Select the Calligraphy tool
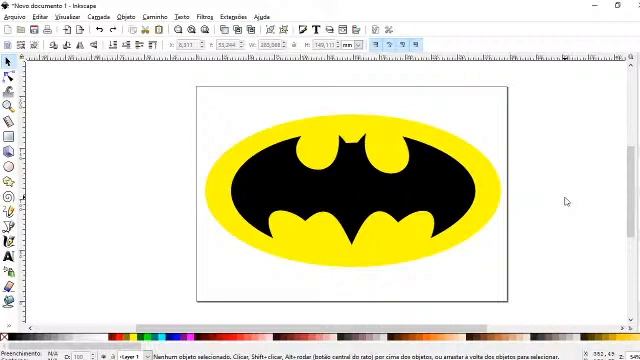The image size is (640, 360). [8, 241]
